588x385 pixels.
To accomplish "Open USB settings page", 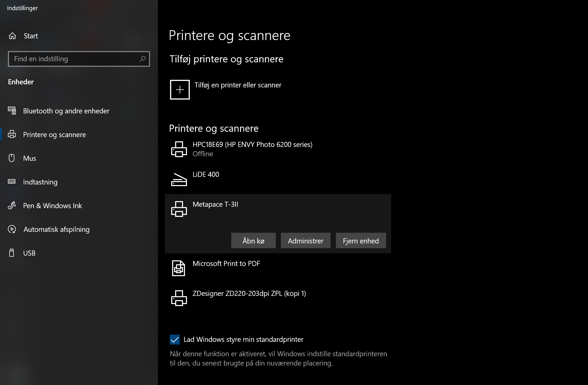I will pyautogui.click(x=79, y=253).
